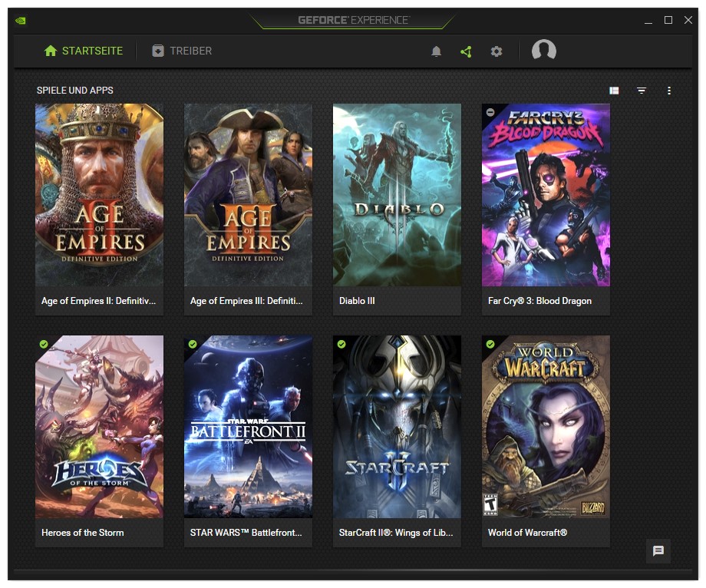Image resolution: width=706 pixels, height=588 pixels.
Task: Click the 'SPIELE UND APPS' heading
Action: pyautogui.click(x=74, y=90)
